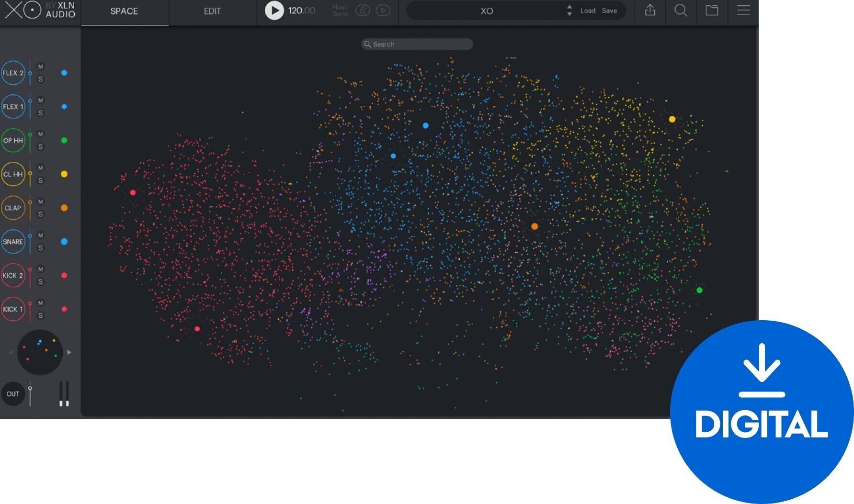Open the XO preset name selector
This screenshot has width=854, height=504.
[x=487, y=11]
